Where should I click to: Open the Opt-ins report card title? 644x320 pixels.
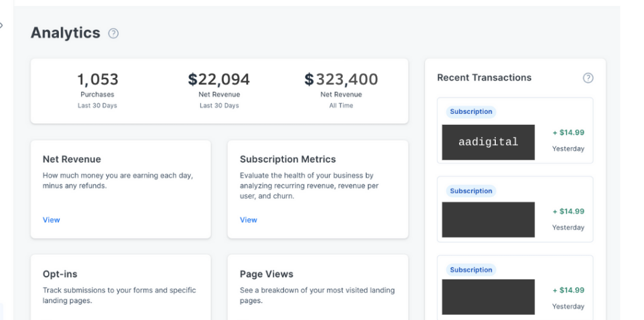click(x=60, y=274)
